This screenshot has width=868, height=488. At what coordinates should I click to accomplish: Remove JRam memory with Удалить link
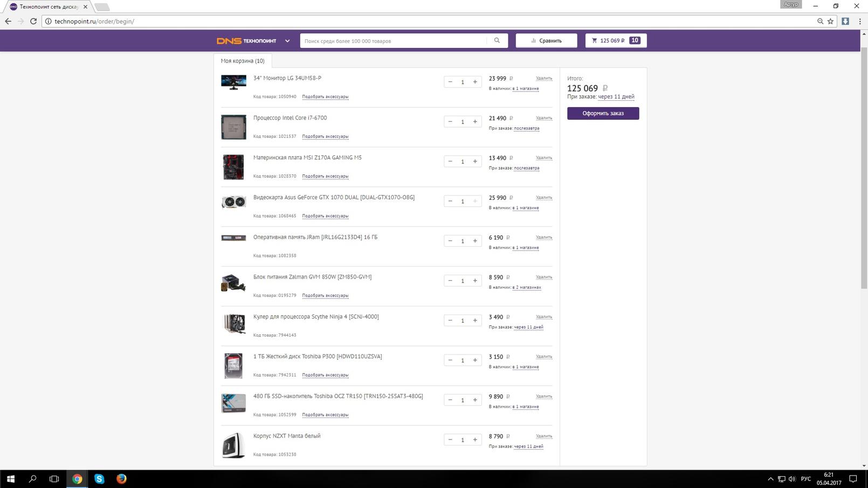(544, 238)
